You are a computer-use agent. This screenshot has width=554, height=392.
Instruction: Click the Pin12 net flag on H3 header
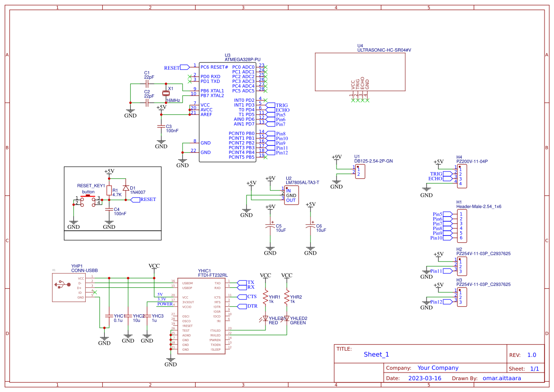[x=448, y=302]
